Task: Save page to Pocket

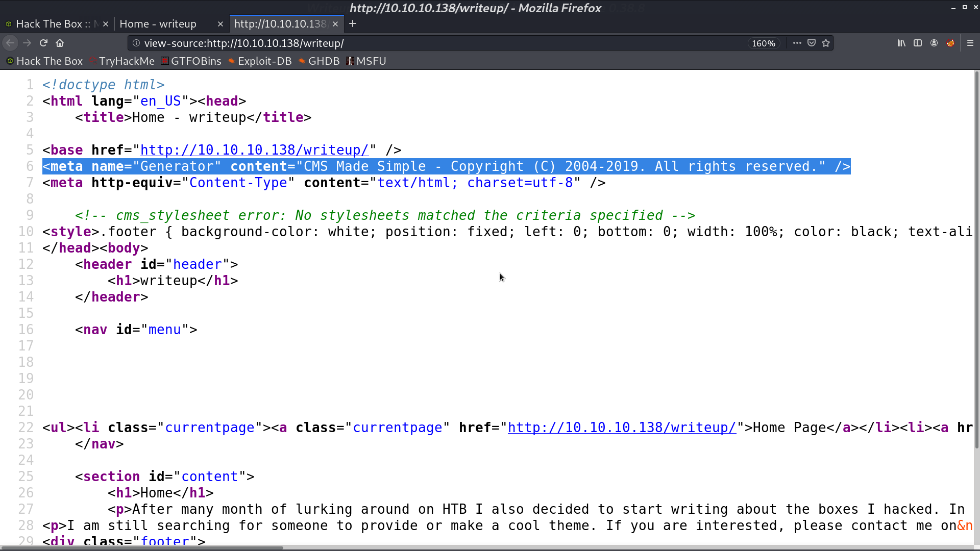Action: pos(812,43)
